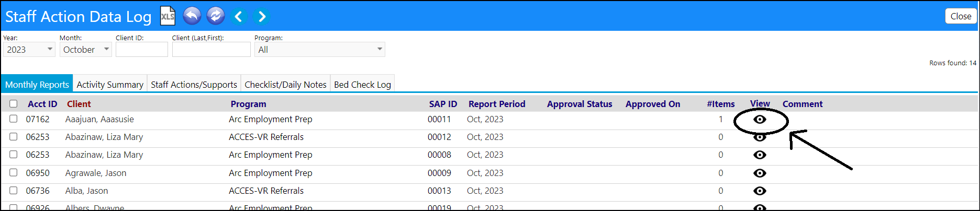The height and width of the screenshot is (211, 980).
Task: Click account ID 07162 cell
Action: click(x=38, y=119)
